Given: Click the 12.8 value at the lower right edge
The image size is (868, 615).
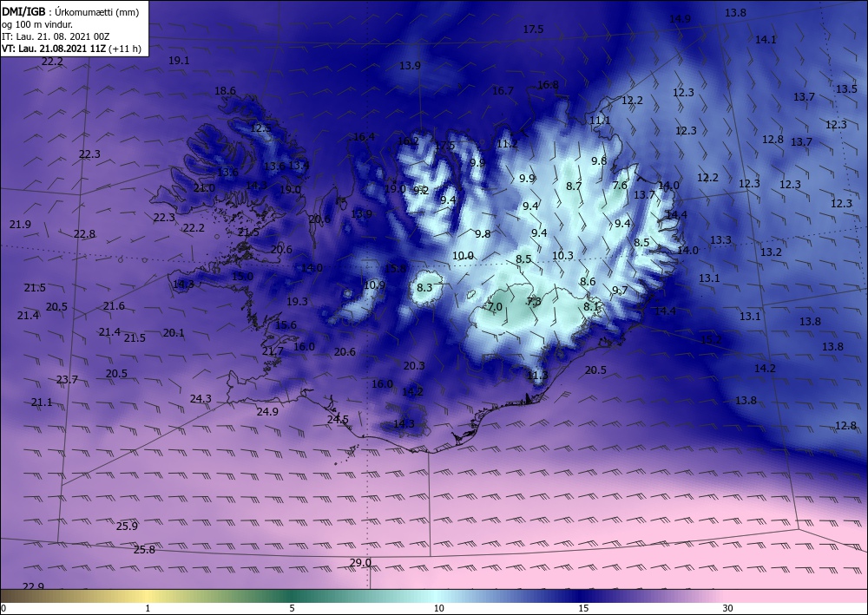Looking at the screenshot, I should [x=845, y=426].
